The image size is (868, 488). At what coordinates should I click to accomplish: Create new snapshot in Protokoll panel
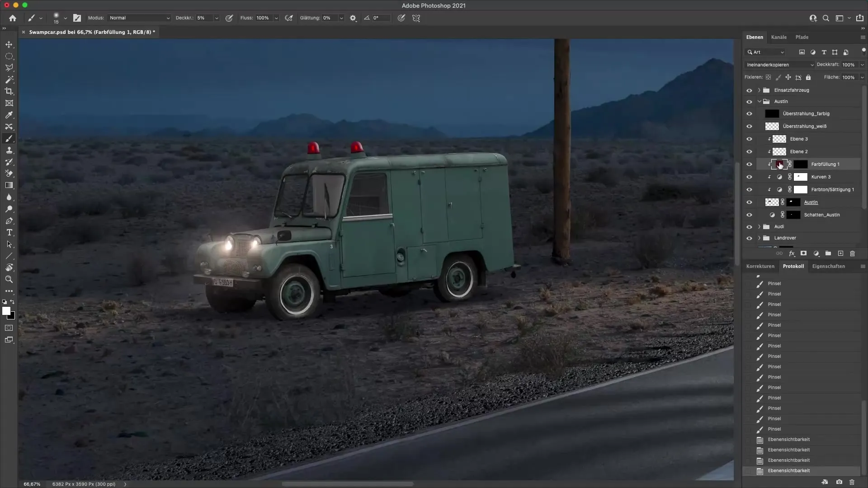pyautogui.click(x=839, y=482)
